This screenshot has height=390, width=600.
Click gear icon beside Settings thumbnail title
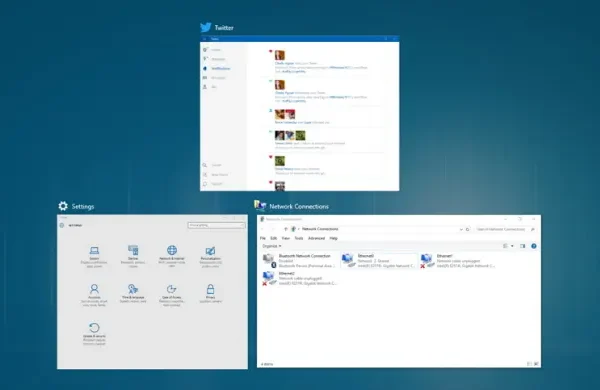pyautogui.click(x=63, y=206)
